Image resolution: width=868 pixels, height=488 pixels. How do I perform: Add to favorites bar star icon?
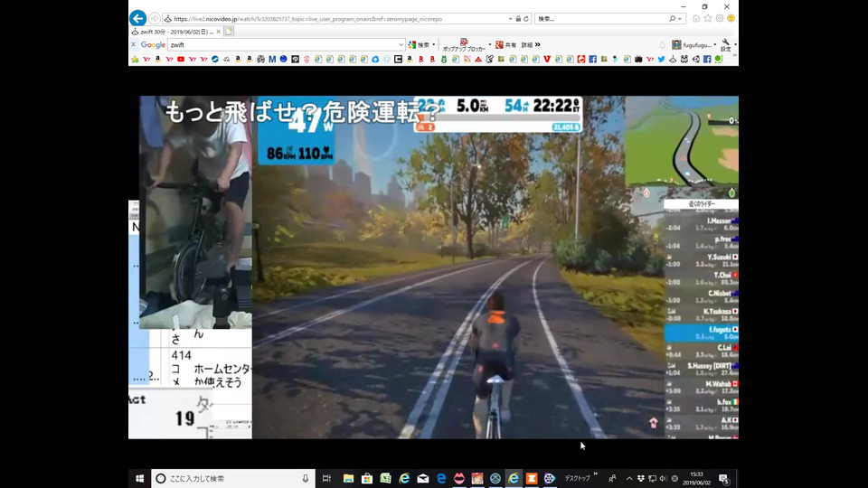click(x=135, y=60)
